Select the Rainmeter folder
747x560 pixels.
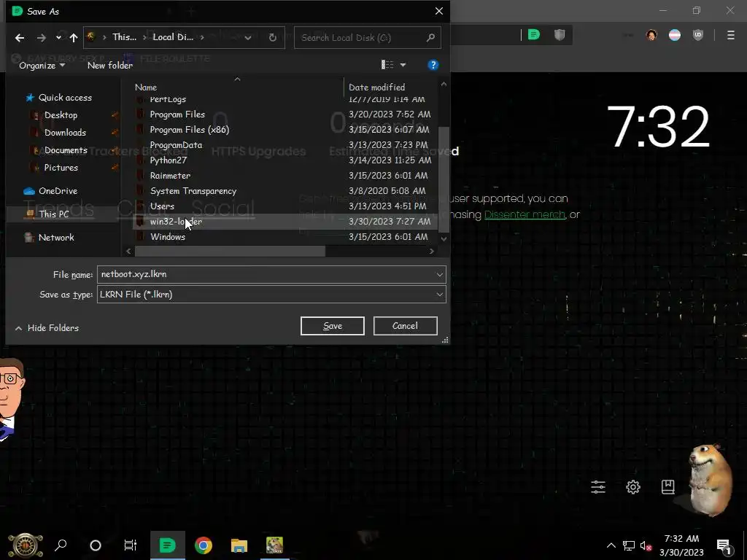tap(170, 176)
